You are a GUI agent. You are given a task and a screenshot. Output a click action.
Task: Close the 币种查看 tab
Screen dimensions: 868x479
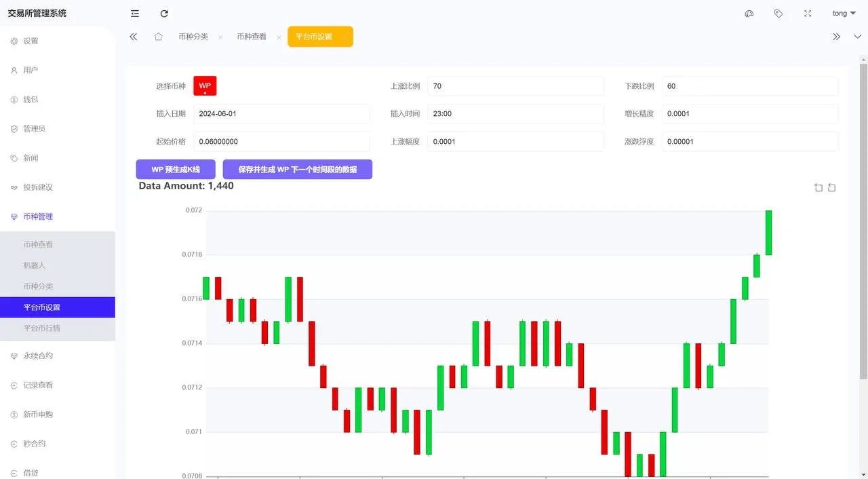click(x=279, y=37)
